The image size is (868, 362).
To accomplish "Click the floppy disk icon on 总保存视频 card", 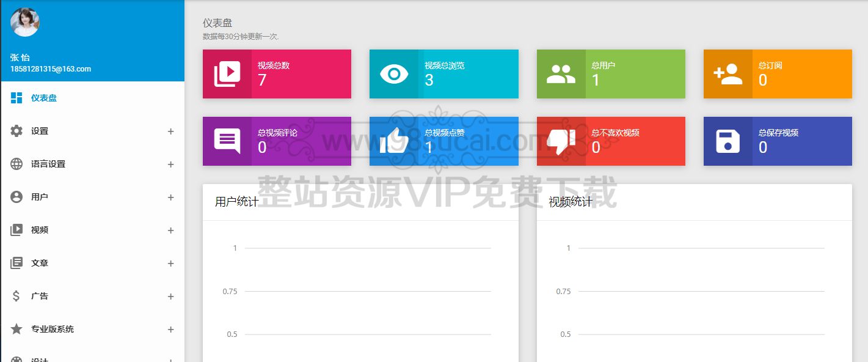I will pyautogui.click(x=728, y=141).
